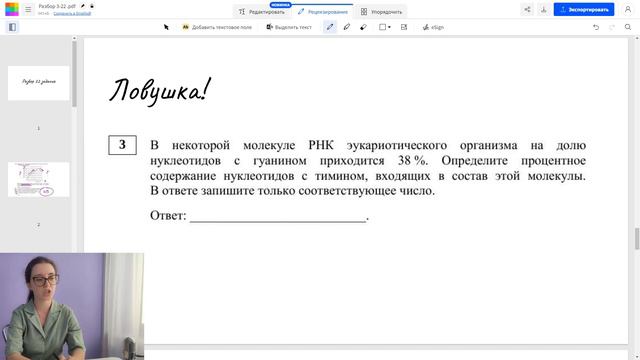Click the Dropbox link under file name
This screenshot has height=360, width=640.
click(x=72, y=13)
